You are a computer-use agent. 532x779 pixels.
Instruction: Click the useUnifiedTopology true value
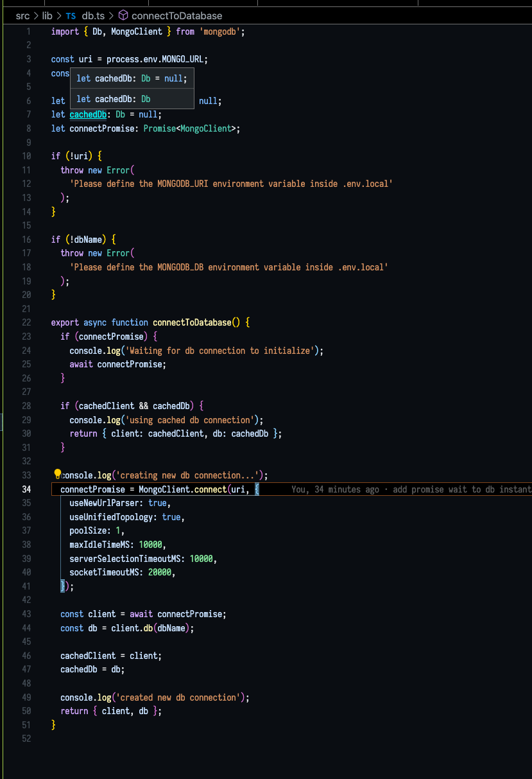tap(171, 517)
